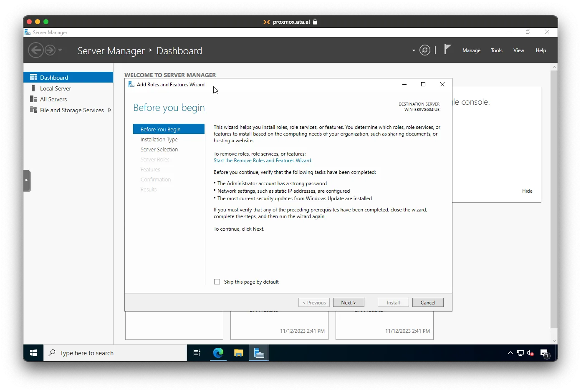Close the Add Roles wizard window
This screenshot has height=392, width=581.
442,84
